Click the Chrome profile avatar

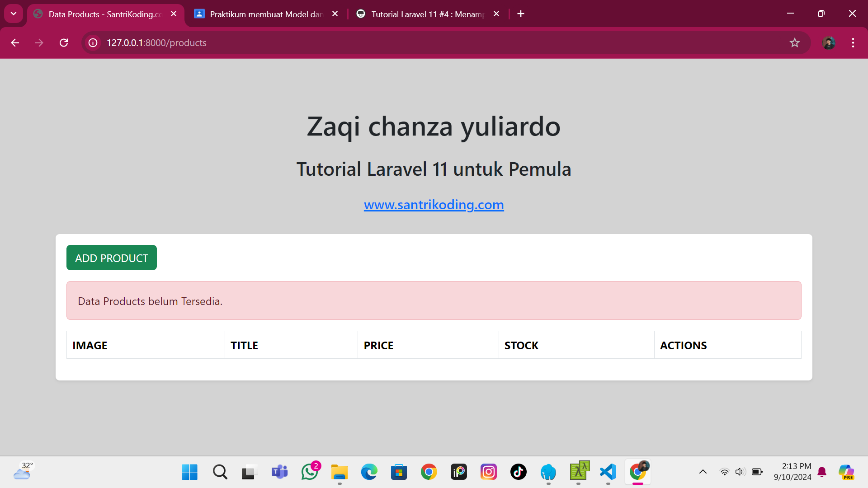click(x=828, y=42)
